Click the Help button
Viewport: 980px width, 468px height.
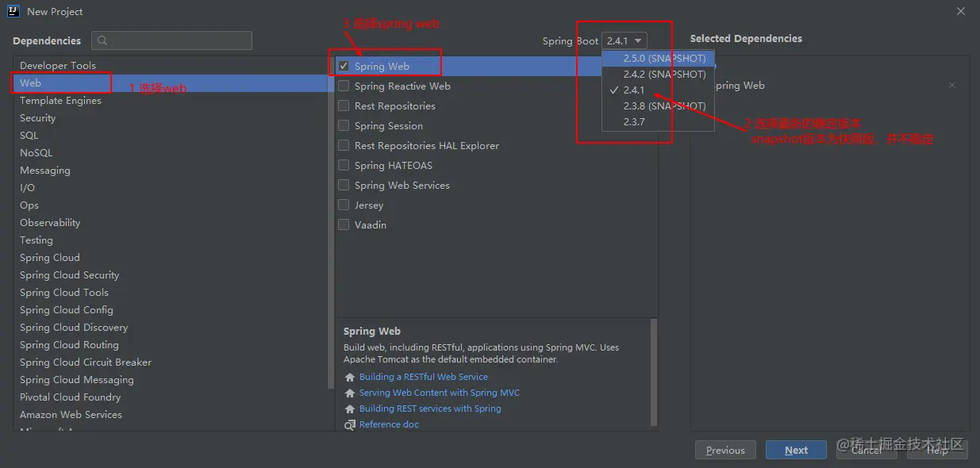tap(937, 450)
